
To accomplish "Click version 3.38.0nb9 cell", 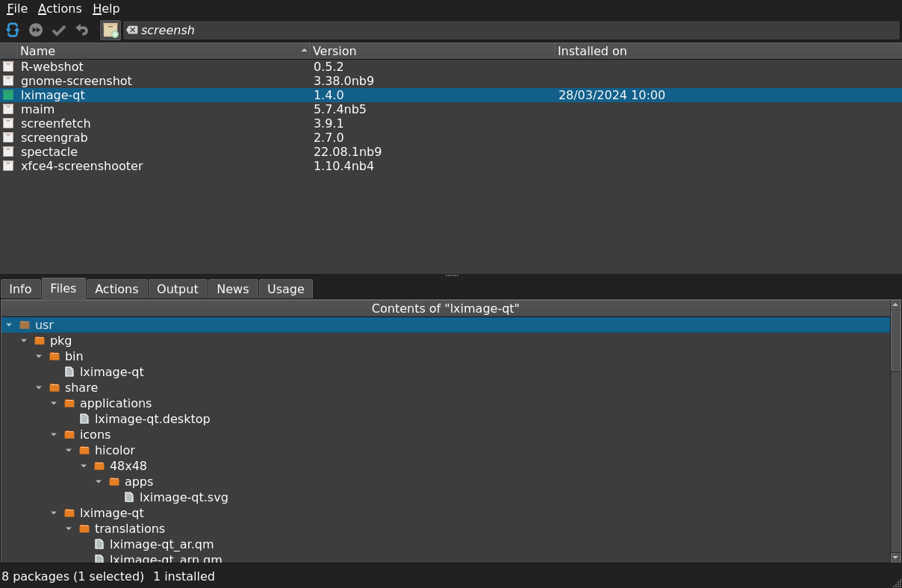I will 343,81.
